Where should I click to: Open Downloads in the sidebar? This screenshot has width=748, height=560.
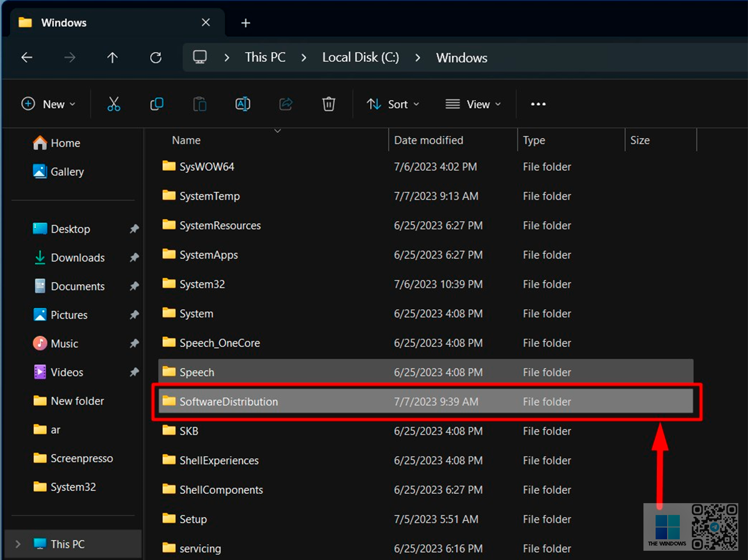77,258
